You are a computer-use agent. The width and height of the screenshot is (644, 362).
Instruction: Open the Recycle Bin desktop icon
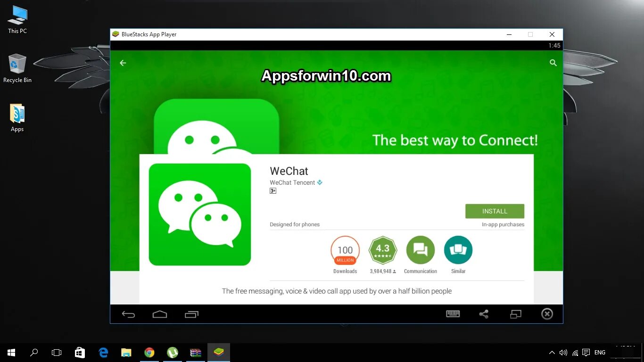(17, 69)
